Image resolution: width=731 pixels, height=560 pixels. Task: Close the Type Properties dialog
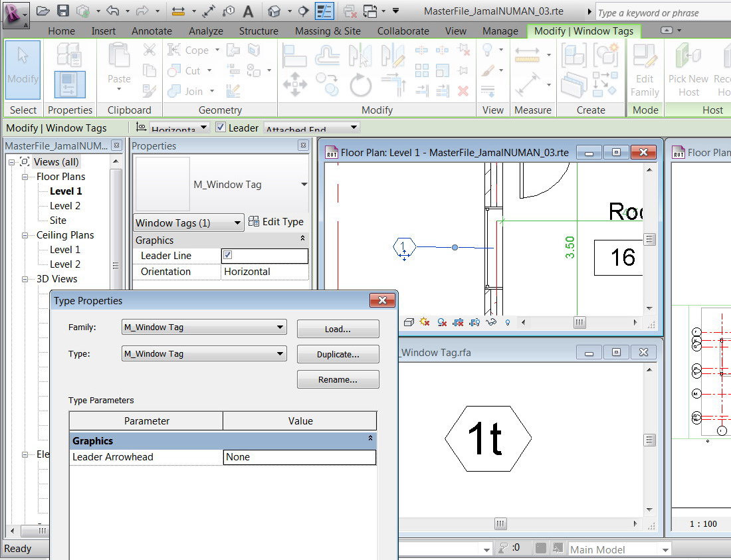point(382,300)
